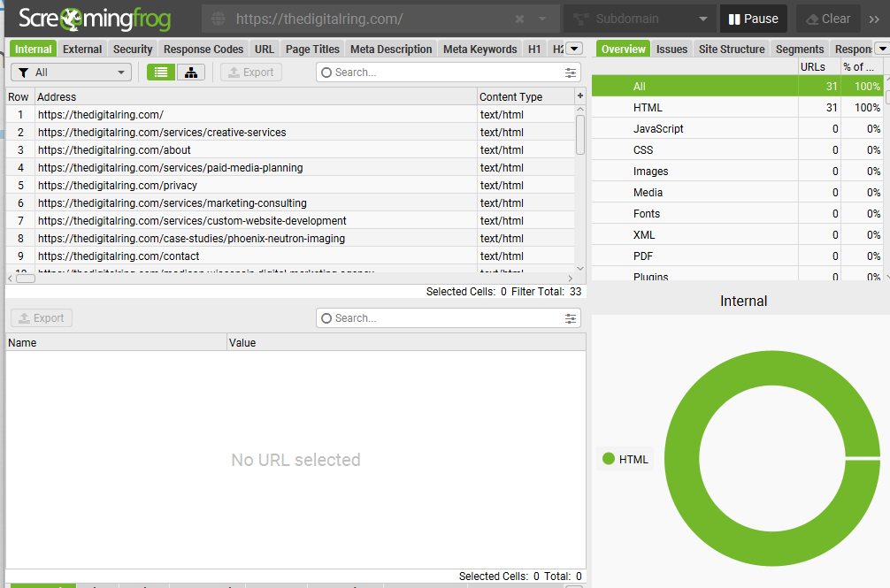The height and width of the screenshot is (588, 890).
Task: Clear the crawl data
Action: [828, 19]
